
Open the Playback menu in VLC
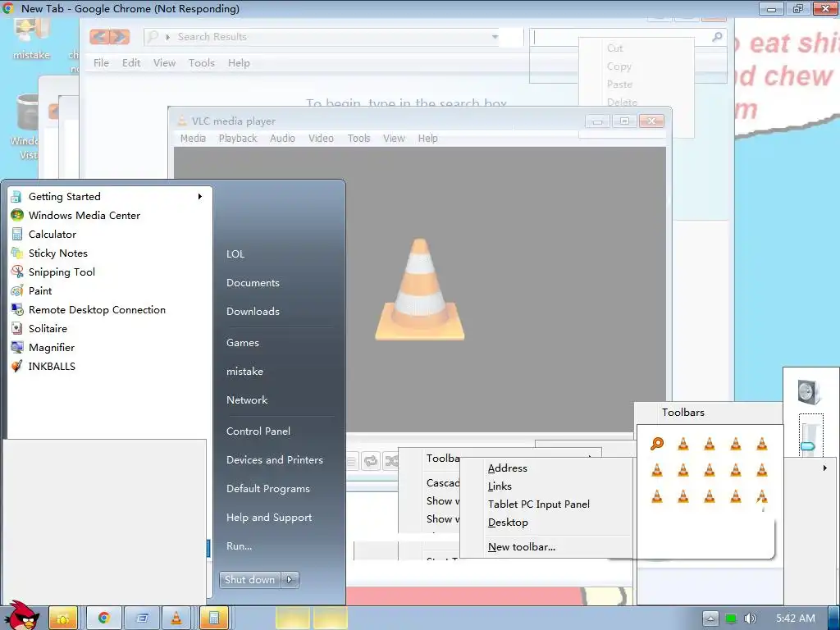pyautogui.click(x=238, y=138)
